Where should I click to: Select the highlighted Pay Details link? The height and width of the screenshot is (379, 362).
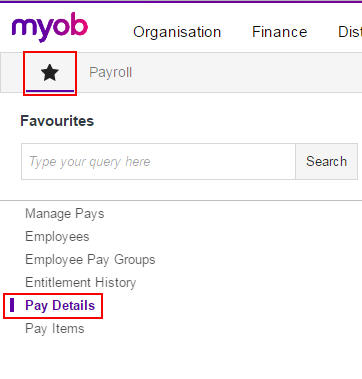(x=60, y=306)
